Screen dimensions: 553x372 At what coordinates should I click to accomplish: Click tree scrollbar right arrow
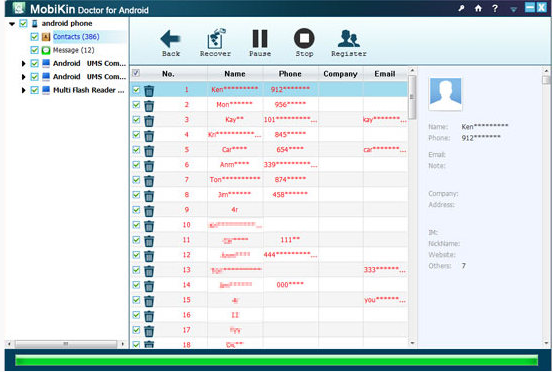point(122,343)
